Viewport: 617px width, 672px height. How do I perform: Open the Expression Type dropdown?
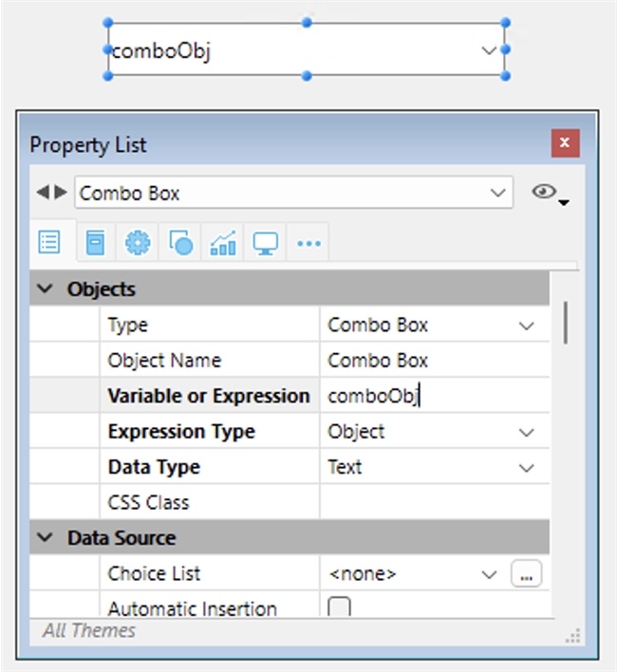(x=527, y=432)
